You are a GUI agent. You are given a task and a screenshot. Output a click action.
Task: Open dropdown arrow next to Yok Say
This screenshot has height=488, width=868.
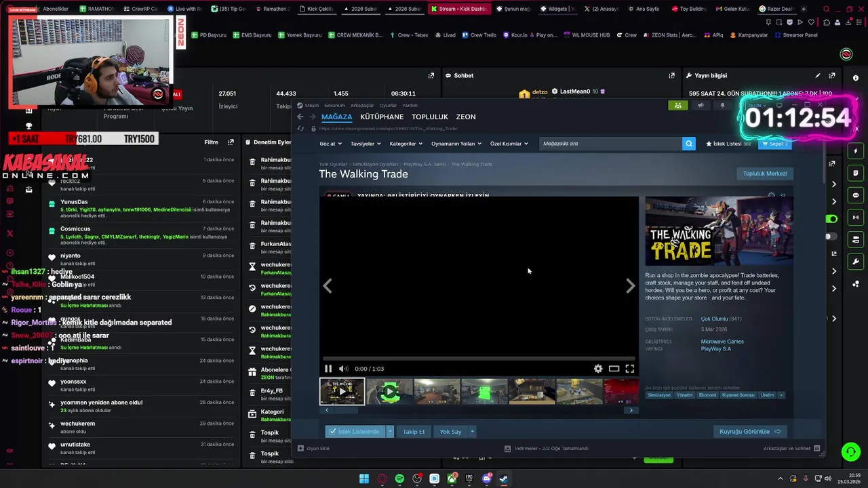472,432
